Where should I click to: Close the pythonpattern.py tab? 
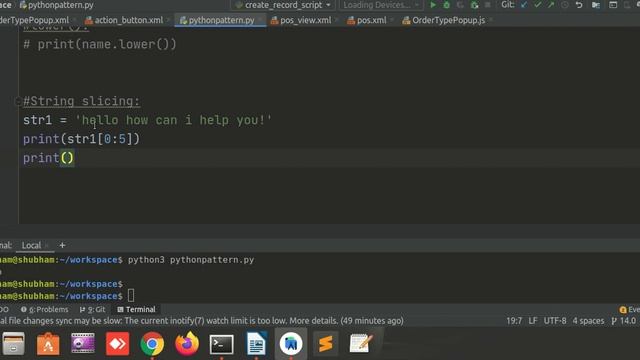(x=260, y=20)
